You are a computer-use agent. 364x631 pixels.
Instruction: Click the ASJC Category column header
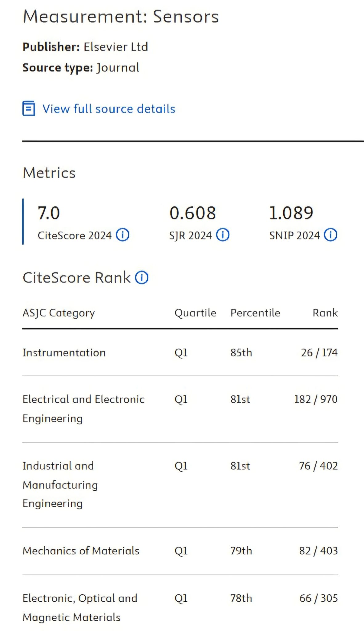[x=59, y=313]
